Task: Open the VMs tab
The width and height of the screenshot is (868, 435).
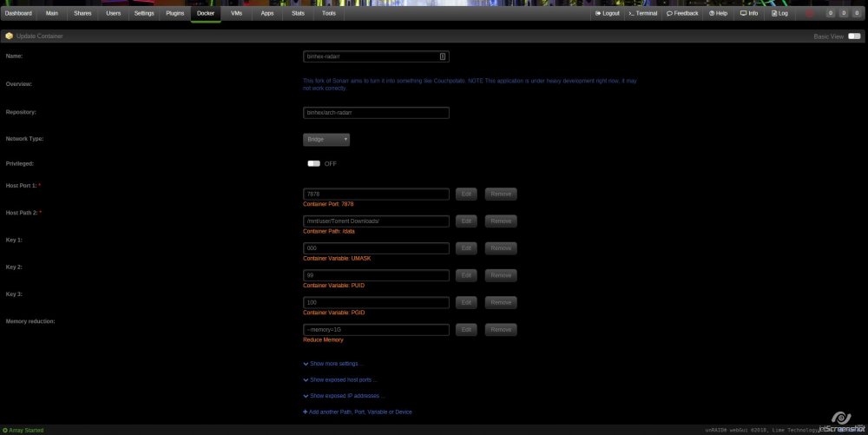Action: pyautogui.click(x=236, y=13)
